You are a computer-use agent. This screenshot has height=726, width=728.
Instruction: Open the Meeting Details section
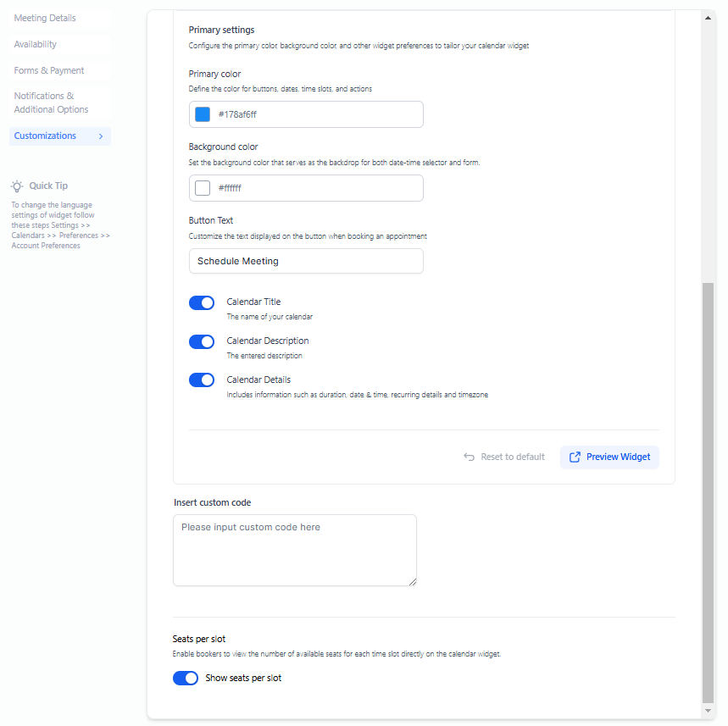pyautogui.click(x=45, y=18)
